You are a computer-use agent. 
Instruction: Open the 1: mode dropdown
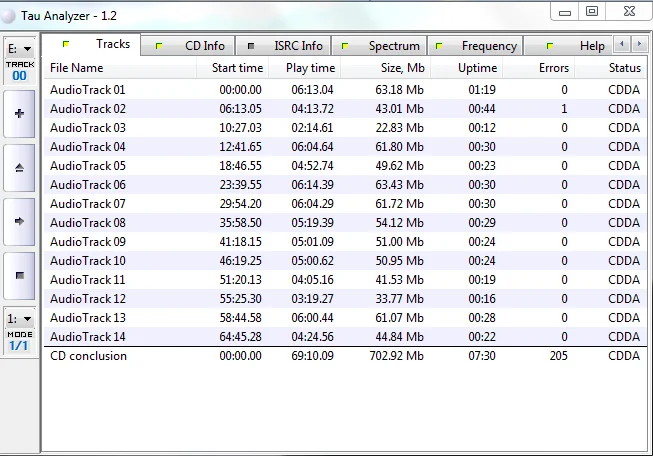click(19, 319)
